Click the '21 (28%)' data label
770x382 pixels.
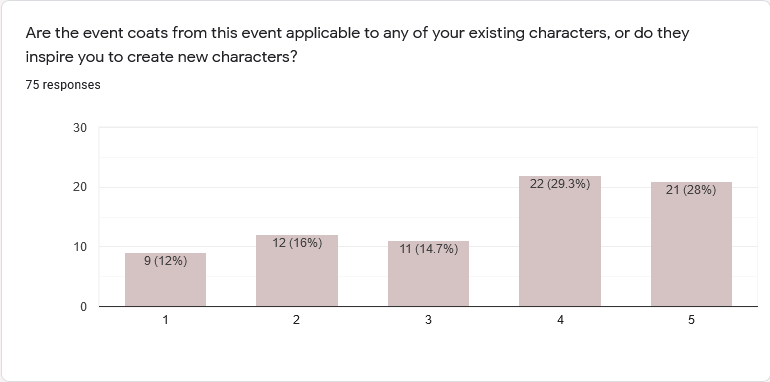click(x=691, y=190)
